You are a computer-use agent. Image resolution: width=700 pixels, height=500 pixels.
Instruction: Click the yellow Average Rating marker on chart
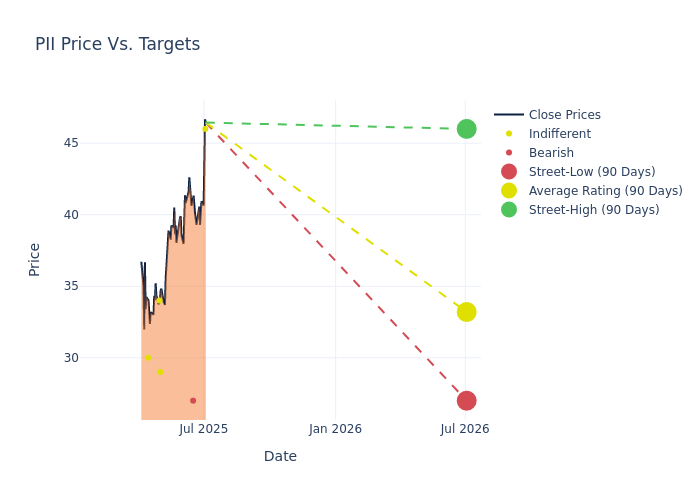pos(466,312)
